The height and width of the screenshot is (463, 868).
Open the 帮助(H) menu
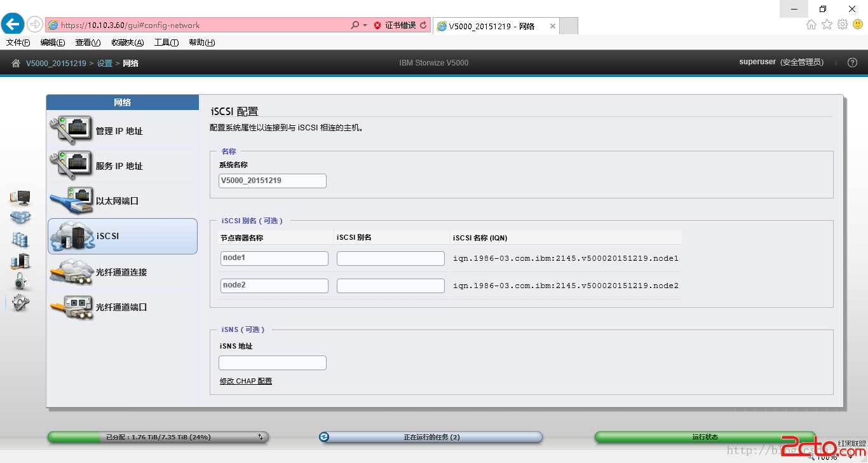[x=202, y=43]
